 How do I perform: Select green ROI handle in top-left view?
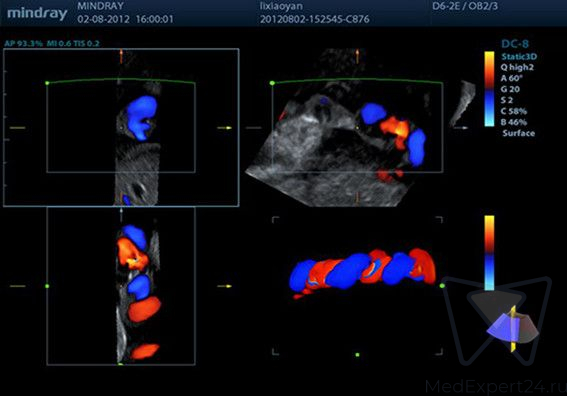[47, 83]
